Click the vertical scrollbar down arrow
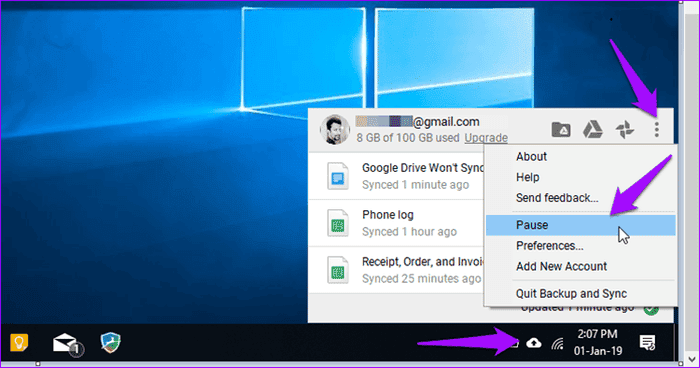Viewport: 700px width, 368px height. 692,359
